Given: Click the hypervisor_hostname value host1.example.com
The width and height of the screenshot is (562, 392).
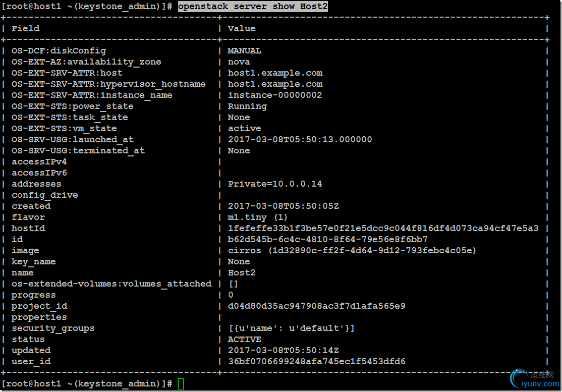Looking at the screenshot, I should point(275,84).
